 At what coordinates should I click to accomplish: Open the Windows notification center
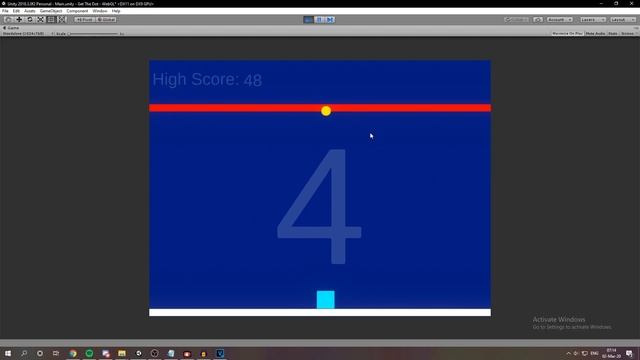point(629,353)
